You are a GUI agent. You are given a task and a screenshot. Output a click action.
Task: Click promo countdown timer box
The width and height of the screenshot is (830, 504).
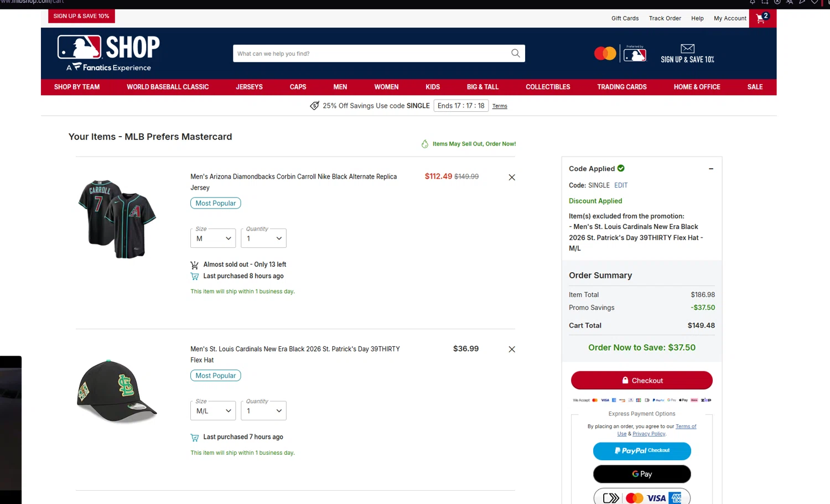pos(461,106)
